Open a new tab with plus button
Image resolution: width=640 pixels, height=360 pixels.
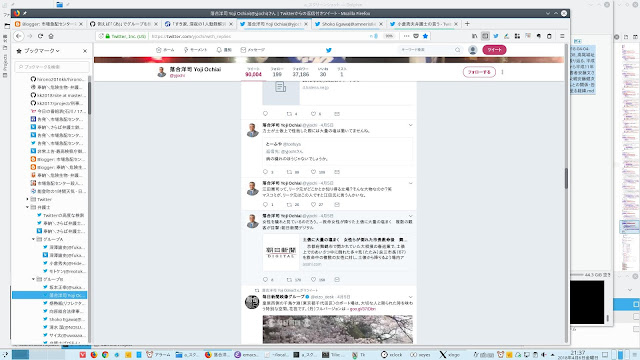pos(467,24)
